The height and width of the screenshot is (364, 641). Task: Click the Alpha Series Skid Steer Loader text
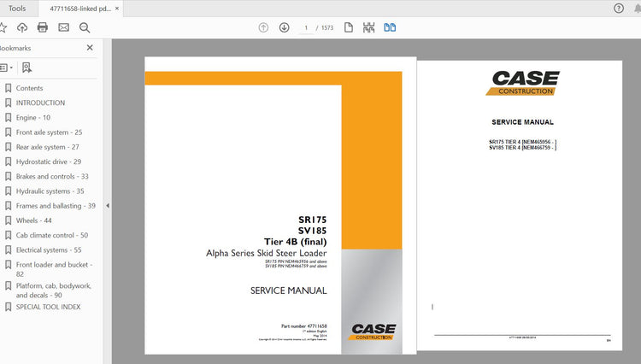click(x=266, y=253)
